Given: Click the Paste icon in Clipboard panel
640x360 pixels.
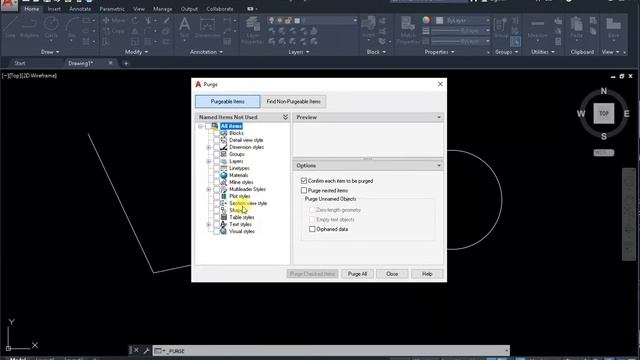Looking at the screenshot, I should pos(576,27).
